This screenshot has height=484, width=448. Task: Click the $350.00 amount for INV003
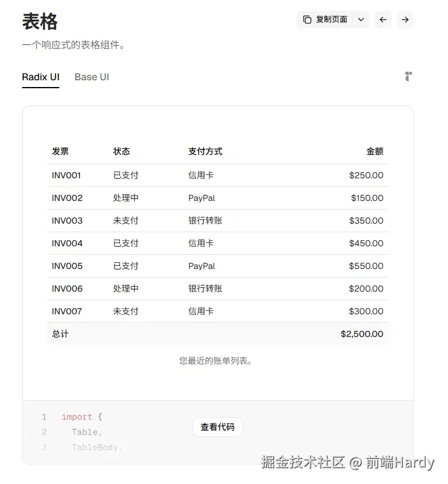coord(366,221)
